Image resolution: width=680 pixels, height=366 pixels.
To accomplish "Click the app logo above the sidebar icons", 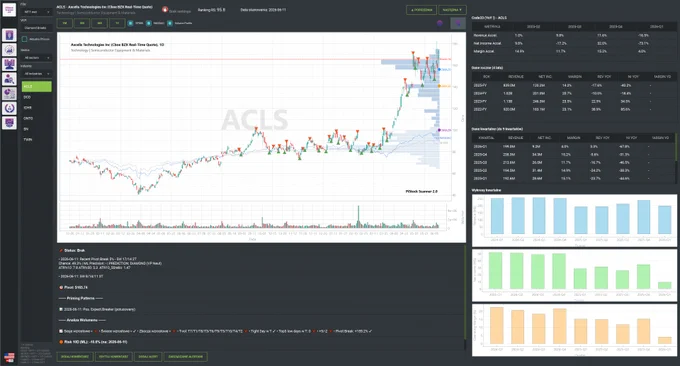I will click(x=9, y=10).
